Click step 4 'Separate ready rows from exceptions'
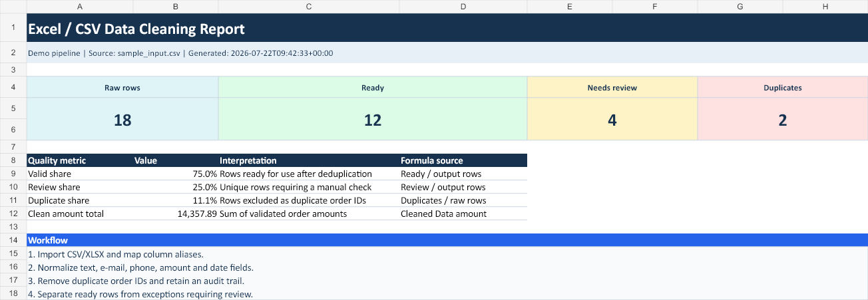This screenshot has width=868, height=300. coord(447,293)
